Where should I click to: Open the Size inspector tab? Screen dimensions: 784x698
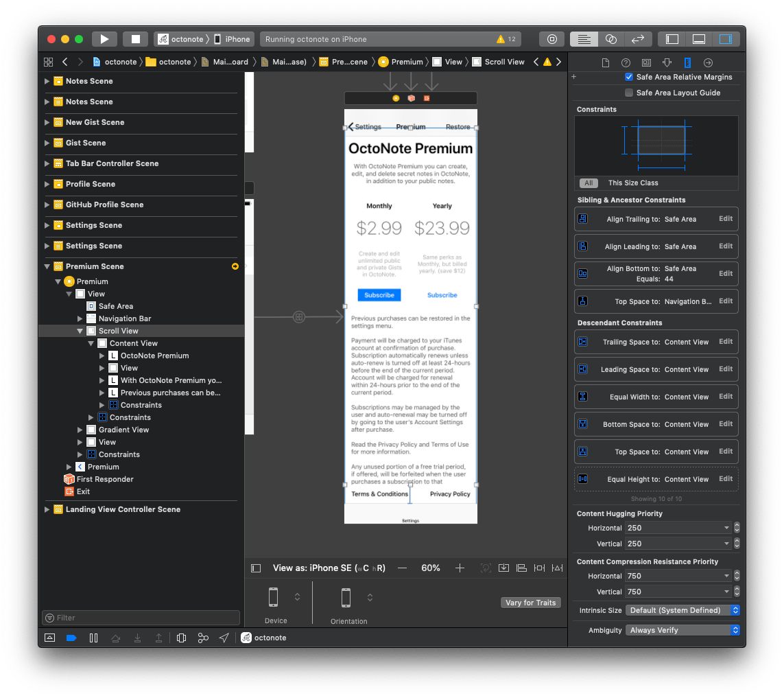tap(687, 62)
